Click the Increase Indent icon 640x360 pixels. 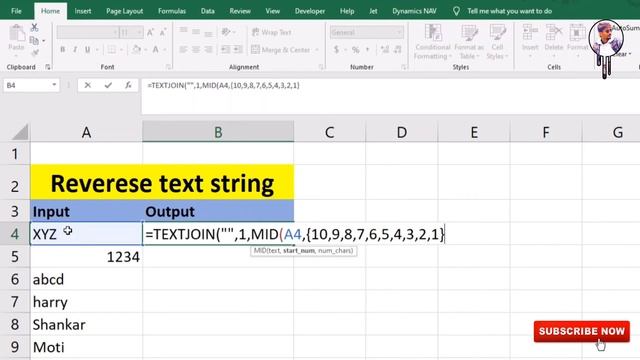(238, 50)
